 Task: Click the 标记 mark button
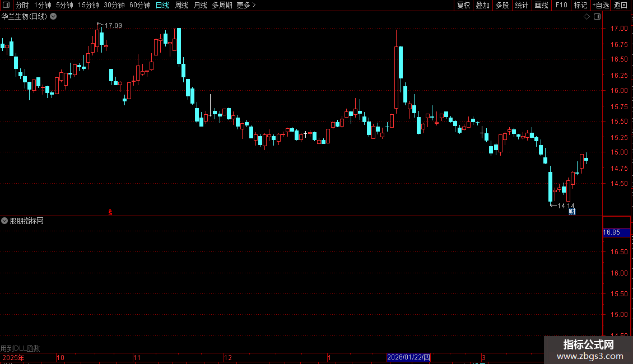580,5
